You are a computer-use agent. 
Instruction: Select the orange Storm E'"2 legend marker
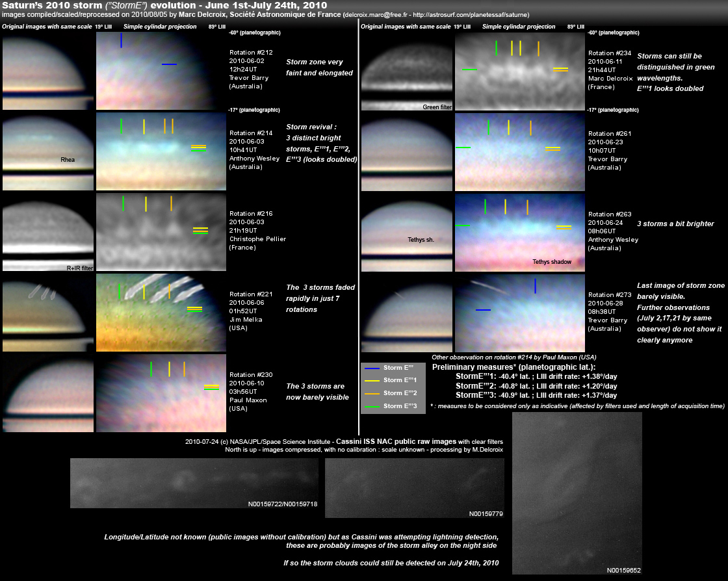pos(372,393)
